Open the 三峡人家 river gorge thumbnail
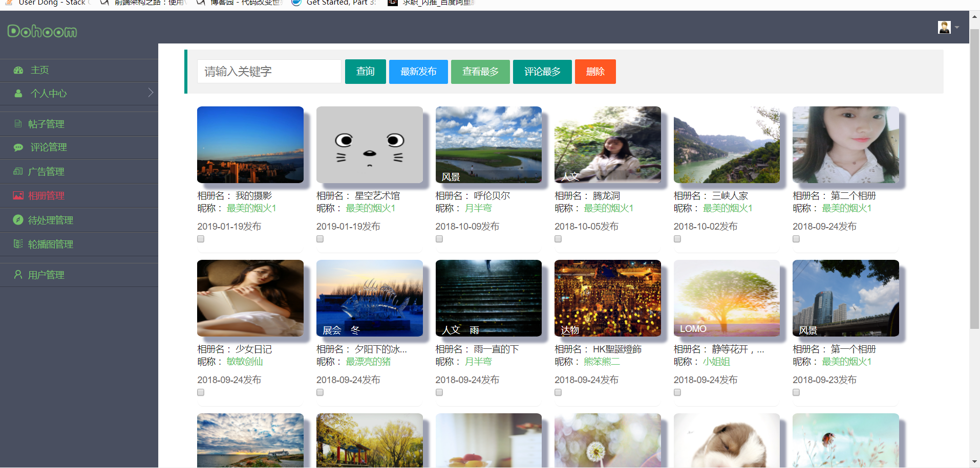 tap(727, 145)
